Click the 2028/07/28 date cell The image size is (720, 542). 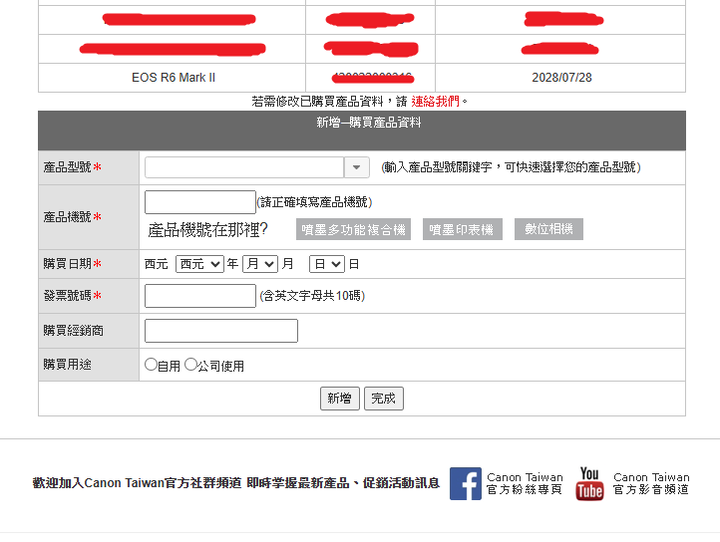click(x=561, y=78)
